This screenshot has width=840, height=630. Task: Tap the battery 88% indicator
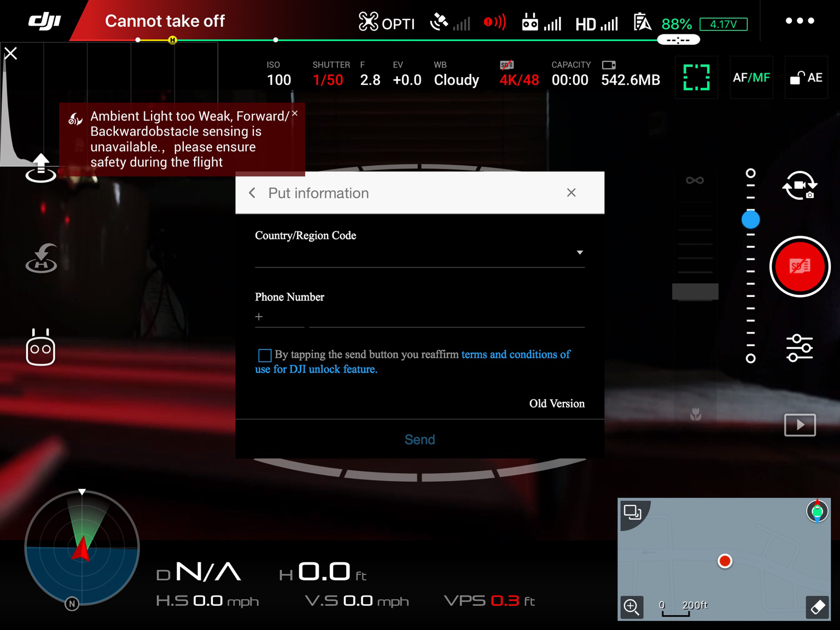(676, 24)
